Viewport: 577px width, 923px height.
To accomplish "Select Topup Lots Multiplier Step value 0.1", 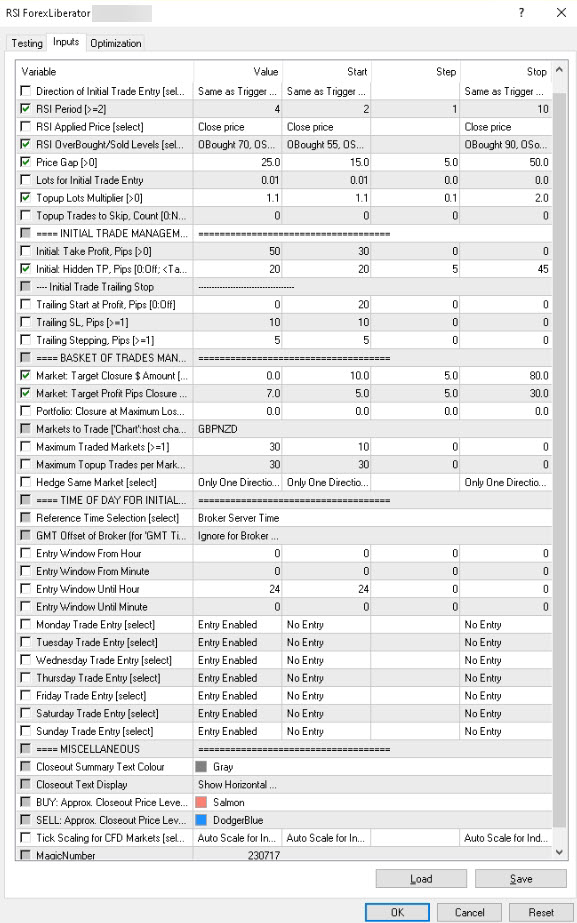I will tap(416, 198).
